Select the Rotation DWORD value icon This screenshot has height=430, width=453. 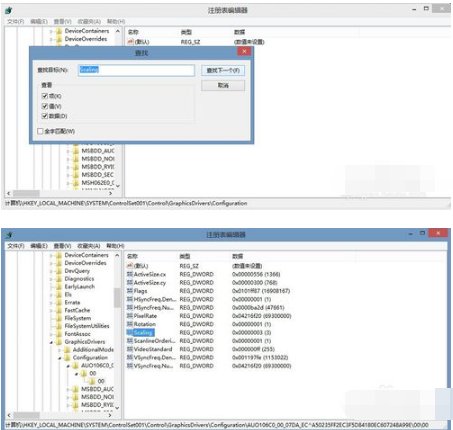click(130, 324)
